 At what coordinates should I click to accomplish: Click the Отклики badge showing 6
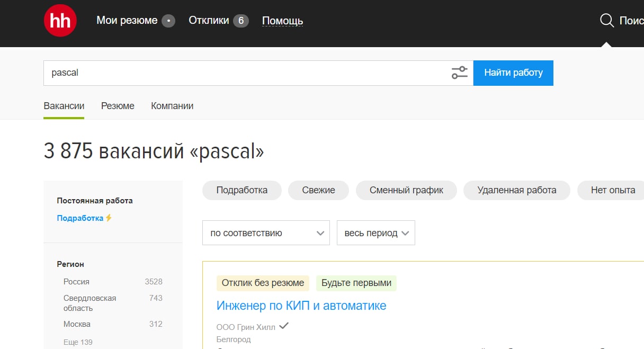click(x=240, y=21)
